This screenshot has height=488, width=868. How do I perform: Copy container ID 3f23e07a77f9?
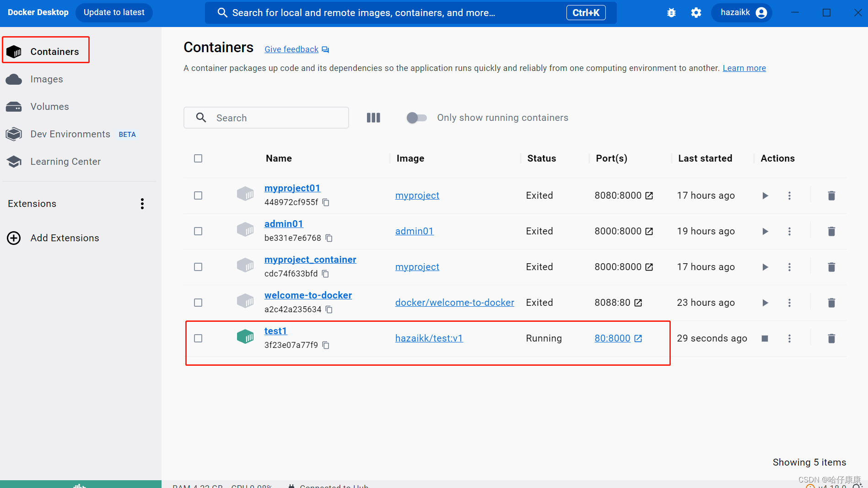pyautogui.click(x=326, y=345)
